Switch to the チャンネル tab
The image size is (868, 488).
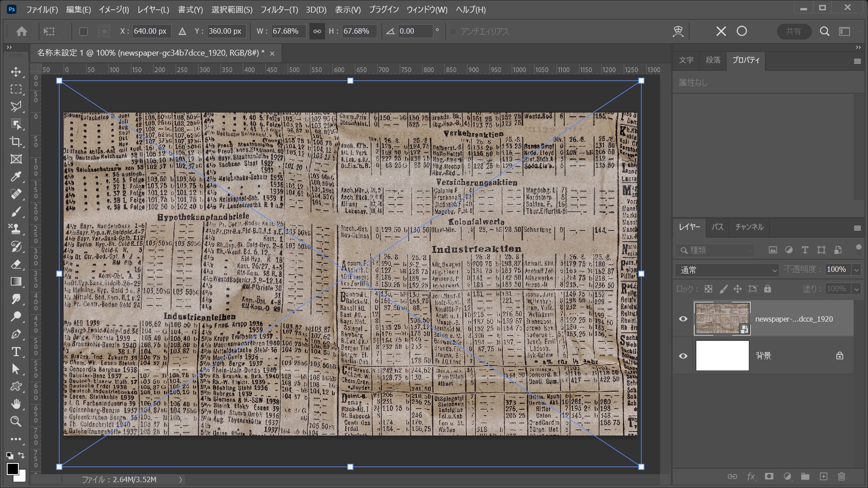click(749, 227)
